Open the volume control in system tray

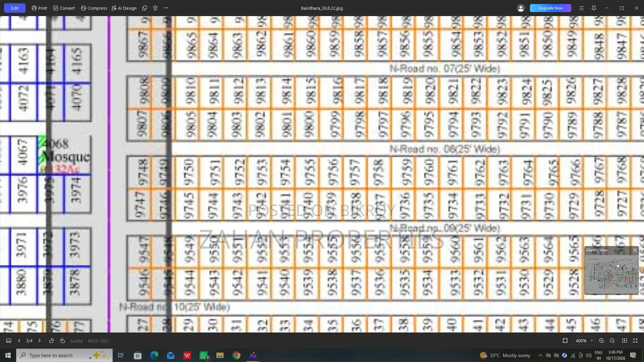coord(588,355)
